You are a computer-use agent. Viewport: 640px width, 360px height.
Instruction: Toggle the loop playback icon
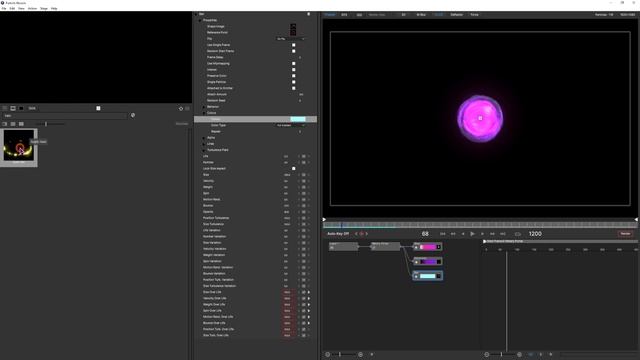pos(518,234)
